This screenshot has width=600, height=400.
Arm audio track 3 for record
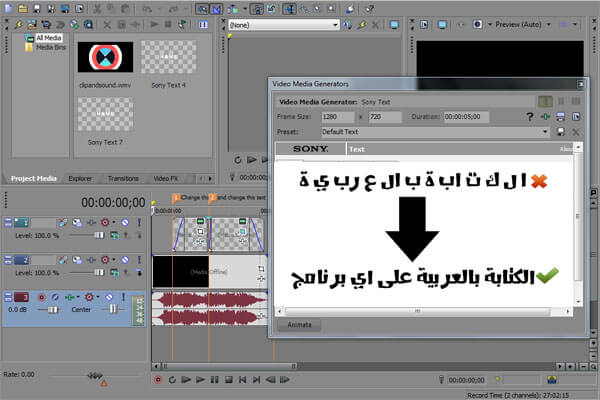tap(41, 297)
